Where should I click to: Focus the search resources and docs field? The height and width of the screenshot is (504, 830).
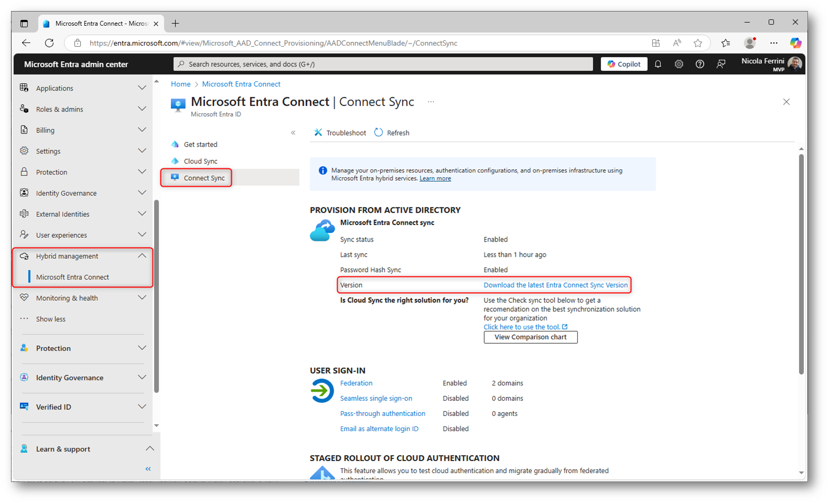tap(383, 64)
